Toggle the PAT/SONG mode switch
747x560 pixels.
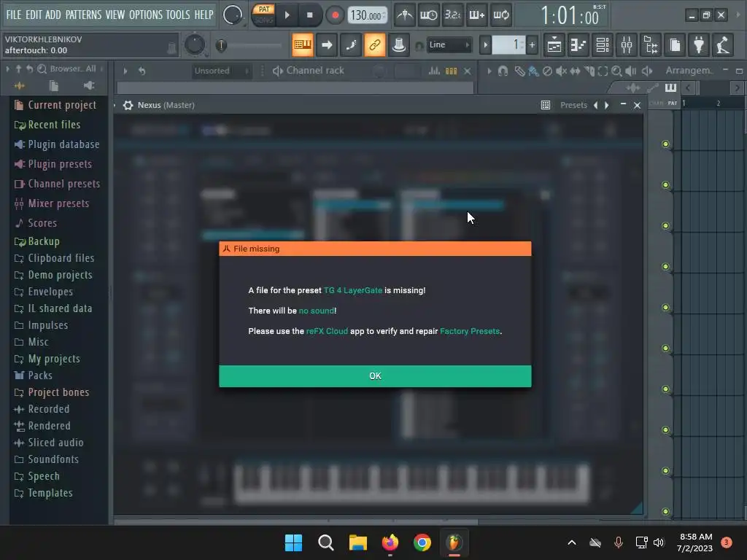tap(263, 15)
